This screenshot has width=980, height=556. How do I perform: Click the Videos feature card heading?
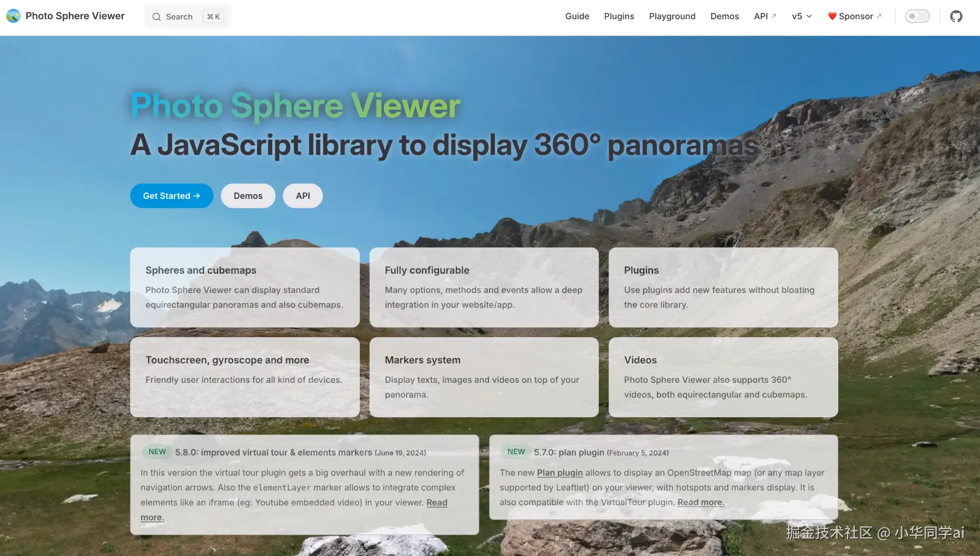tap(640, 360)
